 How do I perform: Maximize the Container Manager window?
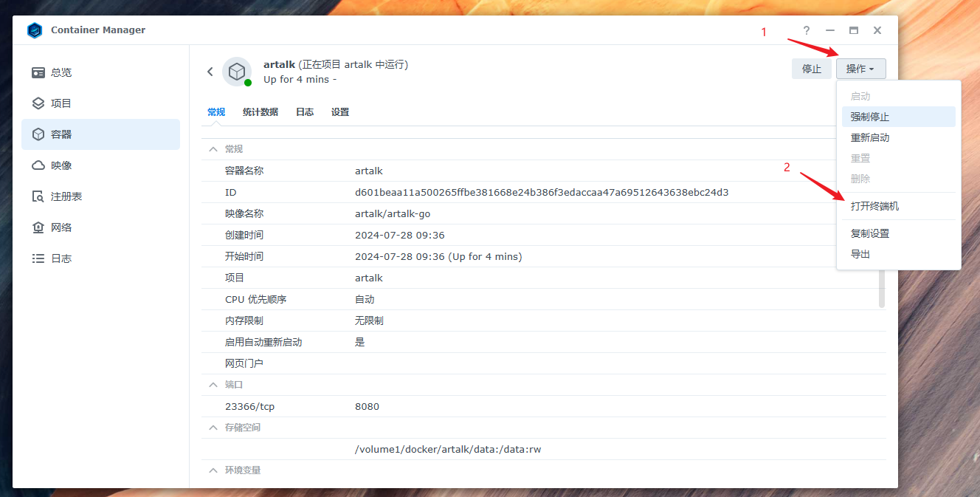[x=854, y=30]
